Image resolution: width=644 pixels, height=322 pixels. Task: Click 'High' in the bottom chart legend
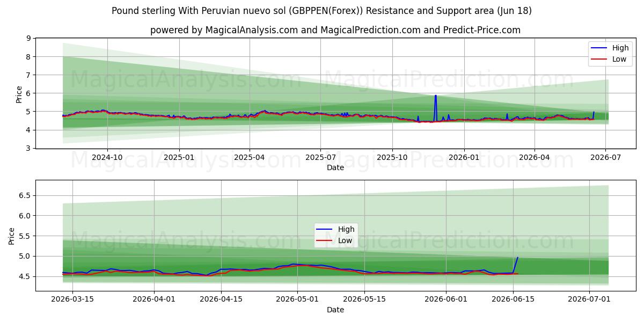pyautogui.click(x=345, y=229)
